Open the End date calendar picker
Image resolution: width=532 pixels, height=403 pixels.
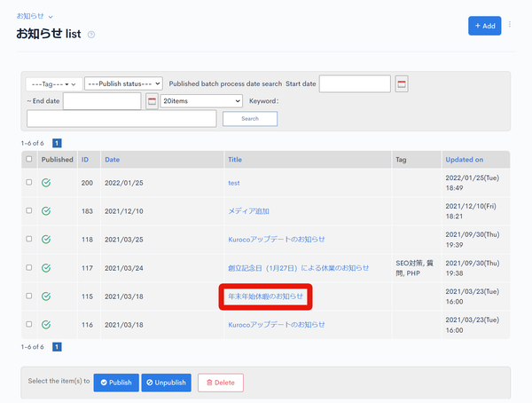(152, 101)
